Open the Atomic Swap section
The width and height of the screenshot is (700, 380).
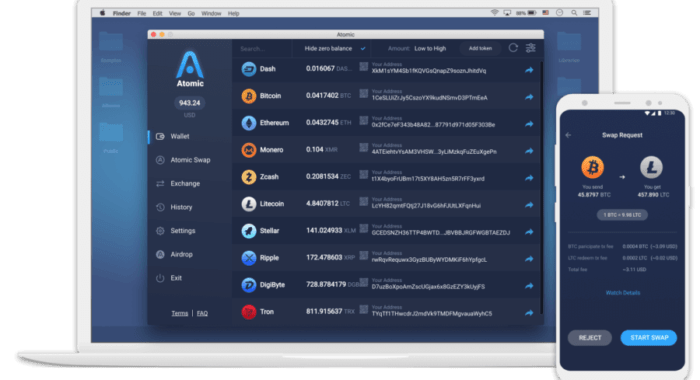[x=190, y=160]
